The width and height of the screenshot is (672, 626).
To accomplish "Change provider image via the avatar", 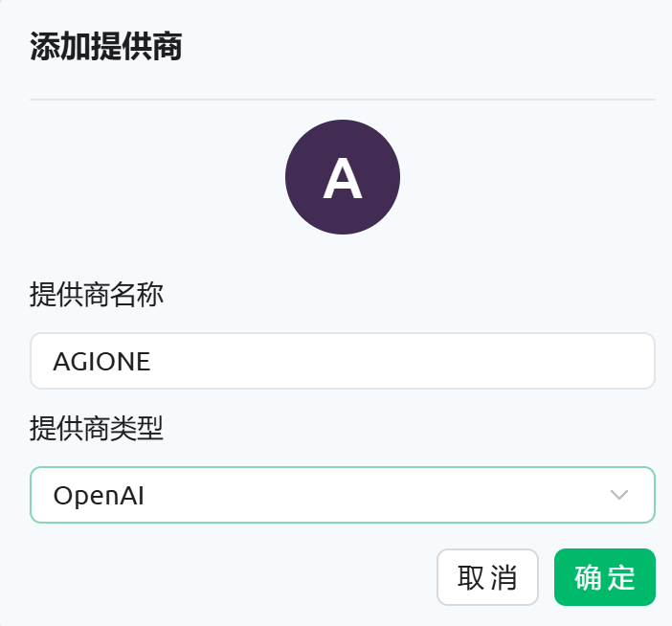I will click(343, 177).
